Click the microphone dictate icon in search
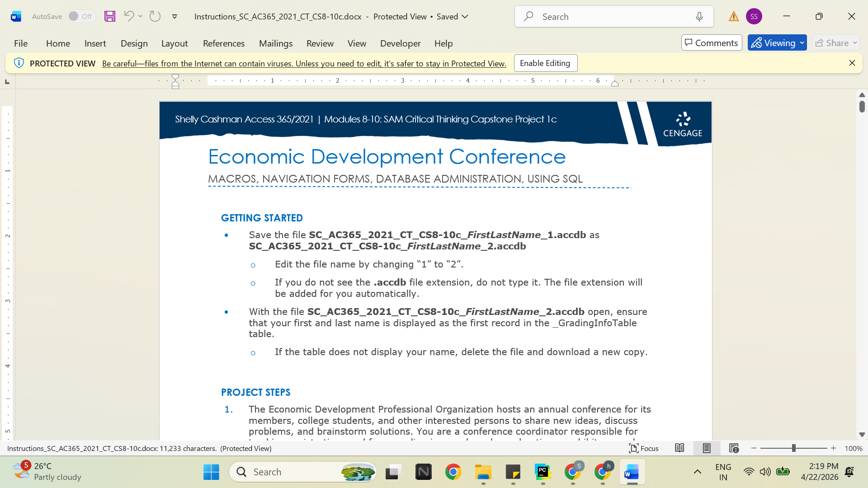The width and height of the screenshot is (868, 488). click(699, 17)
